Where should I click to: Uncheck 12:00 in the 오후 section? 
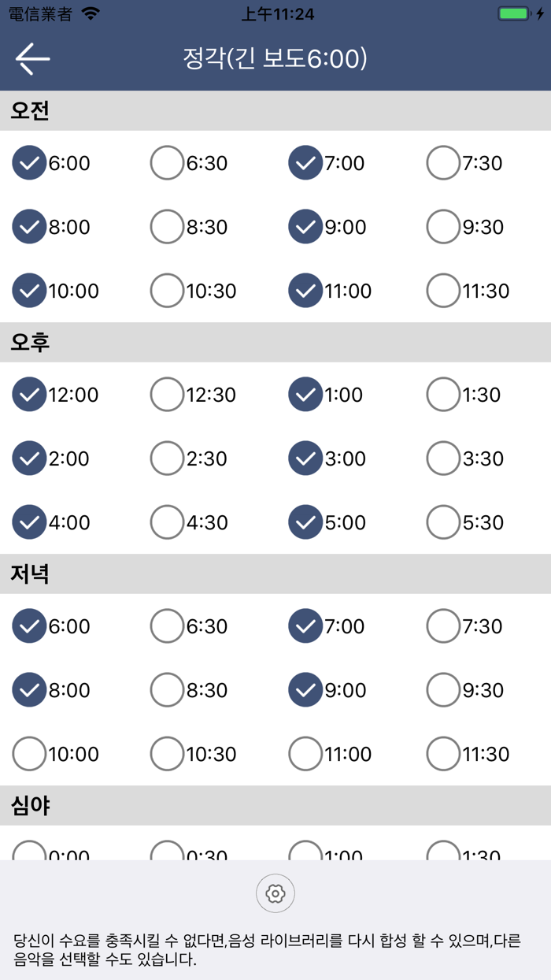[29, 395]
